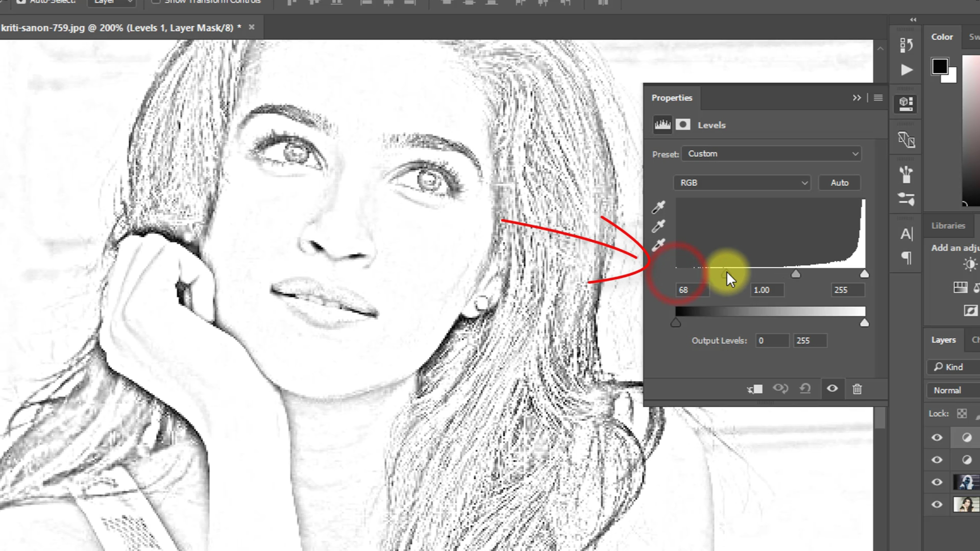Open the Preset dropdown showing Custom
This screenshot has height=551, width=980.
tap(771, 154)
